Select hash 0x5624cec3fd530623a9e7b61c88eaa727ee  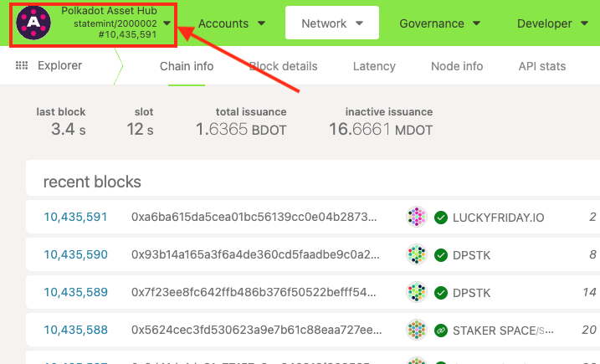[256, 330]
